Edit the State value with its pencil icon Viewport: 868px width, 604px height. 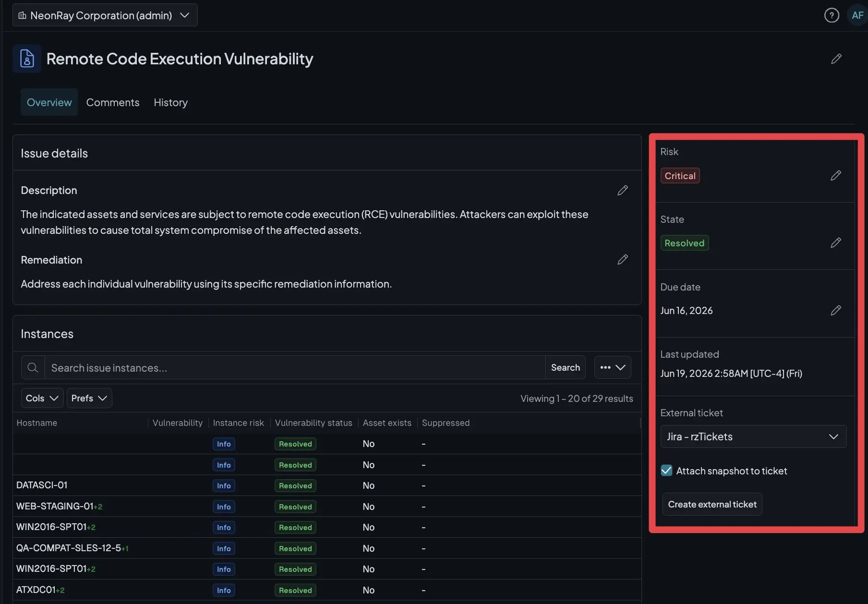[x=836, y=242]
